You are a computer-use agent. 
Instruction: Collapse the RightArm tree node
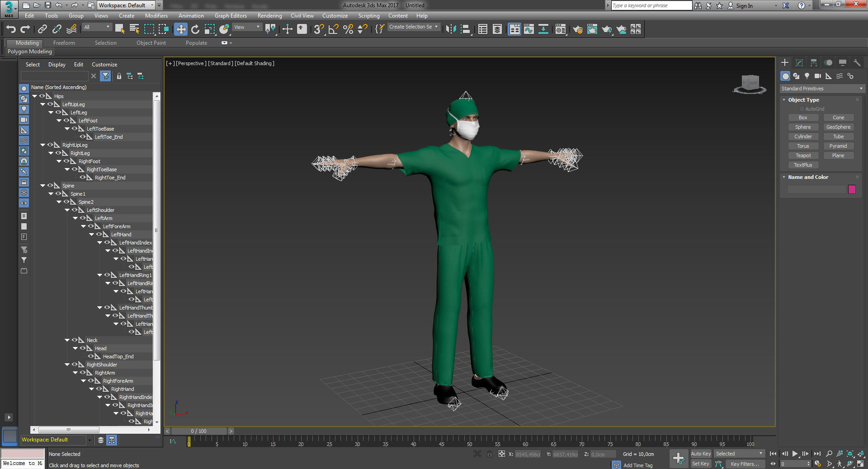[x=75, y=372]
